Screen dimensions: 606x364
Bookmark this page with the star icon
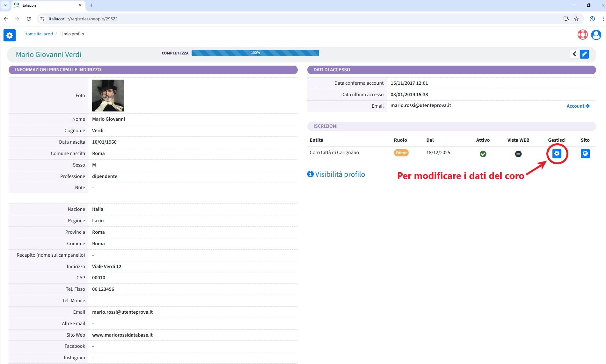click(x=576, y=19)
